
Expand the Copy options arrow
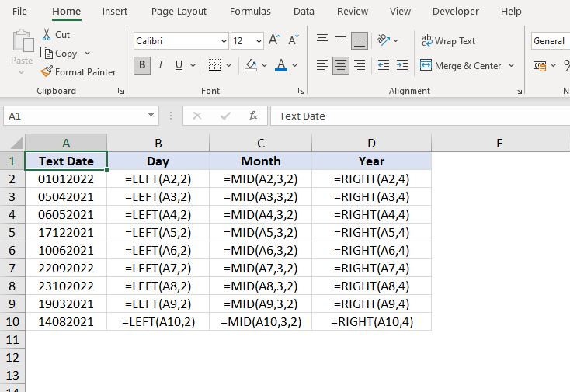87,54
